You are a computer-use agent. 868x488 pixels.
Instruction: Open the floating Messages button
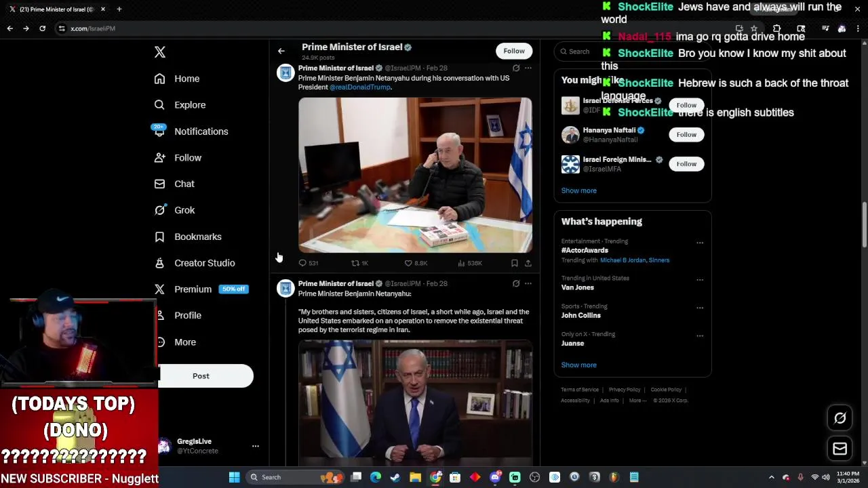click(840, 449)
